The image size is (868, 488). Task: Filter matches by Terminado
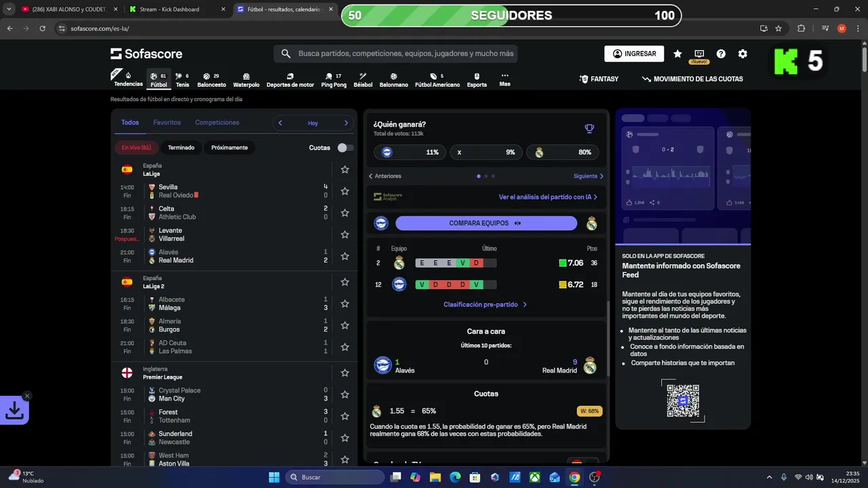(x=181, y=148)
